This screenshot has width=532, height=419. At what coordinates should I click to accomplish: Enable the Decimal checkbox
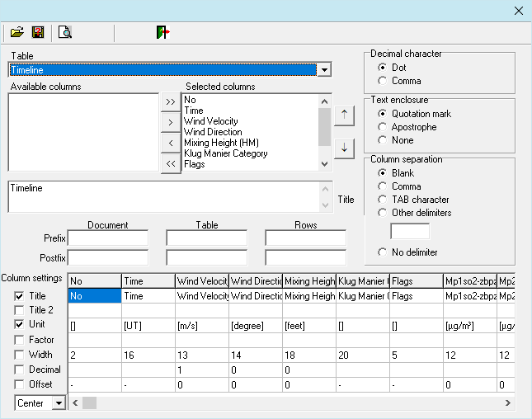click(19, 370)
